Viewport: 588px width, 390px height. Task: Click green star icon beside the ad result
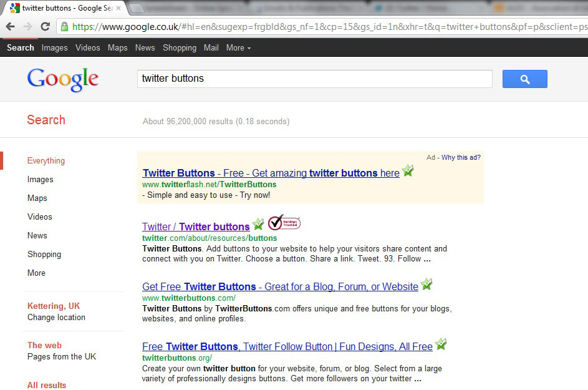(x=408, y=171)
